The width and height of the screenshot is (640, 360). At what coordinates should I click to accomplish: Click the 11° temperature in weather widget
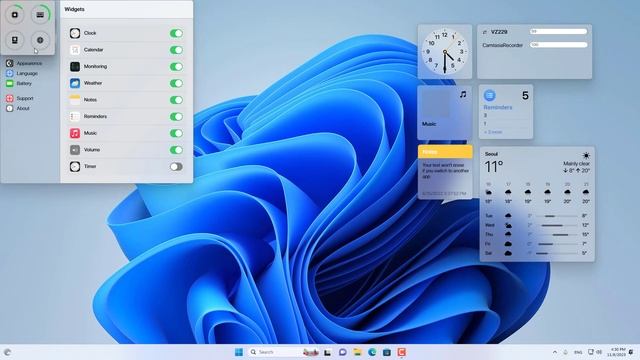point(493,167)
